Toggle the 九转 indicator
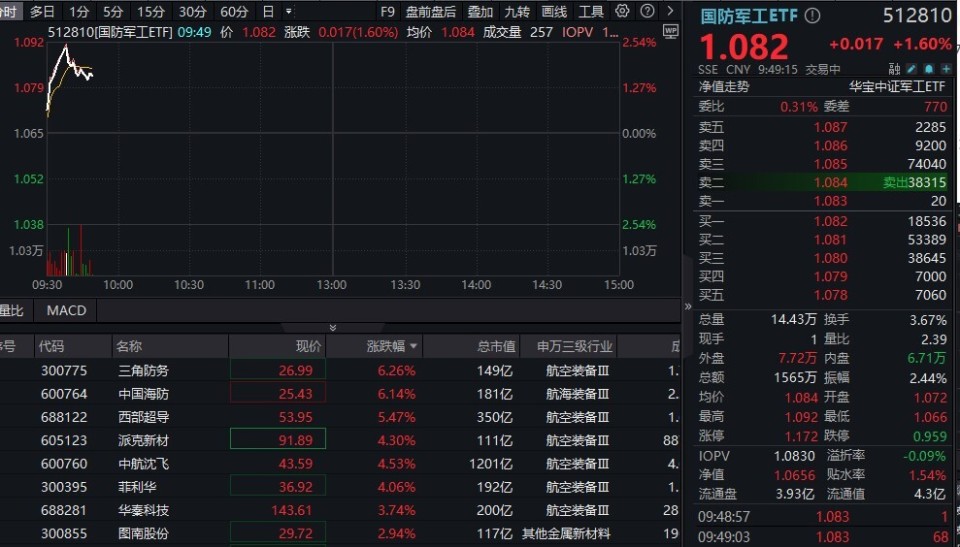 click(x=517, y=12)
